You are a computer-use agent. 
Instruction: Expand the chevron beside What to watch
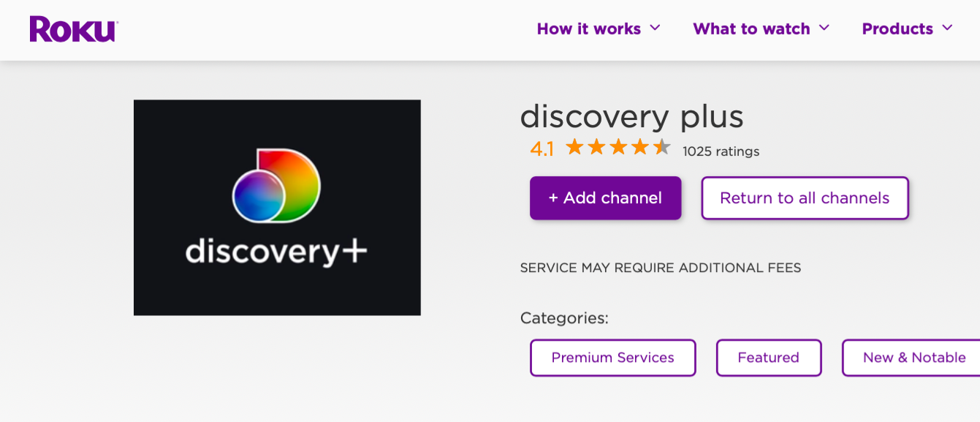[x=824, y=28]
